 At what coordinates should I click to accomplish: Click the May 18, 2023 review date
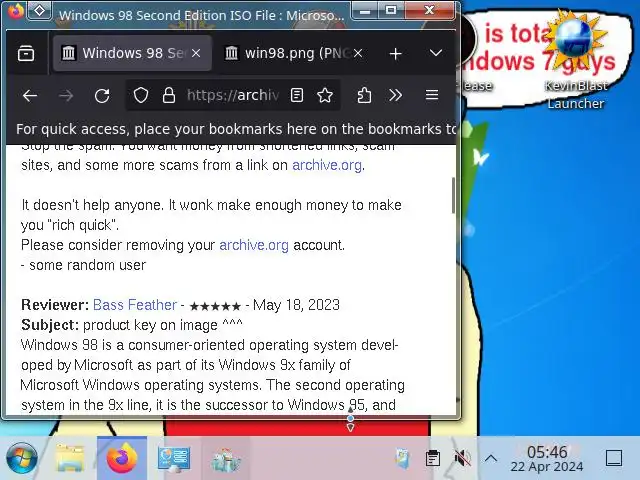(296, 305)
